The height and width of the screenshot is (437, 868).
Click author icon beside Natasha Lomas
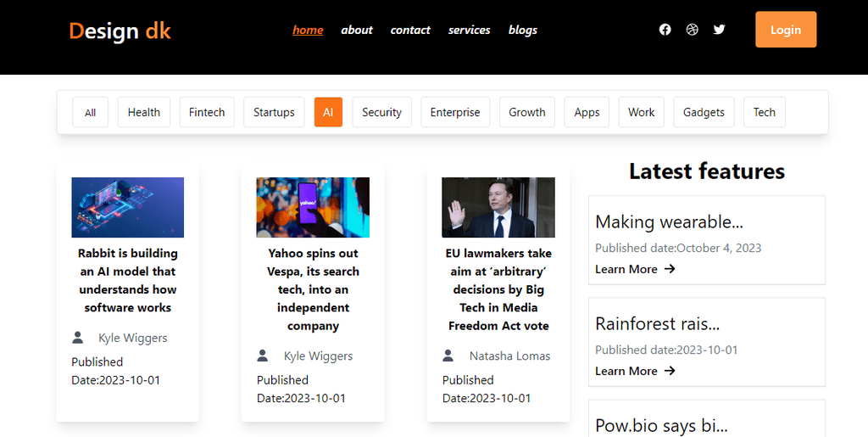[448, 356]
